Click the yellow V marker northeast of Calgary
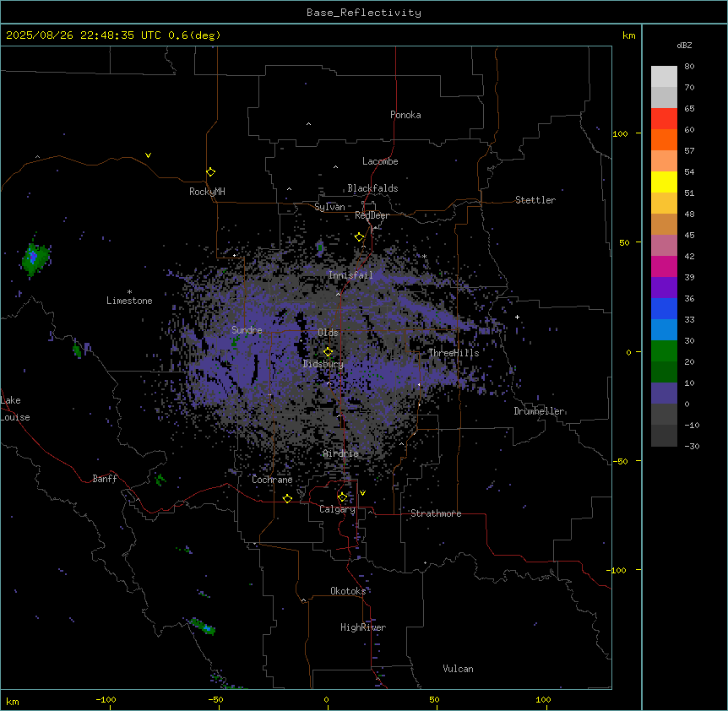The width and height of the screenshot is (728, 711). (362, 493)
